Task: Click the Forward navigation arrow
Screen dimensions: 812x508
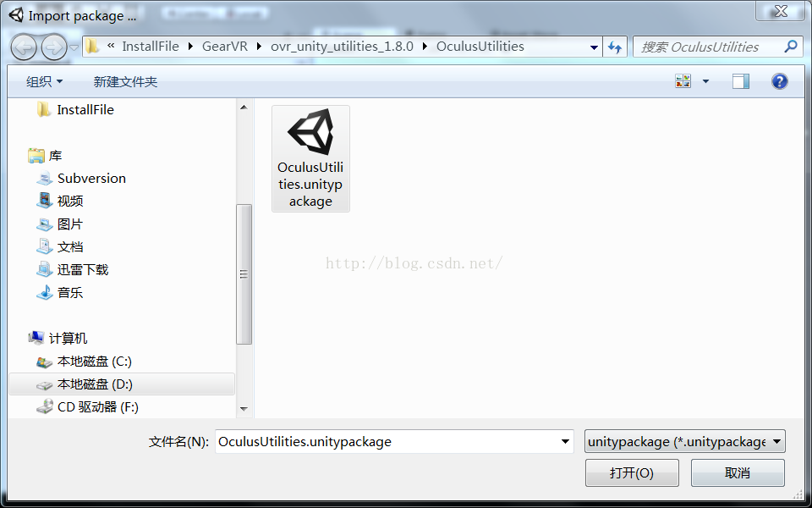Action: (x=54, y=47)
